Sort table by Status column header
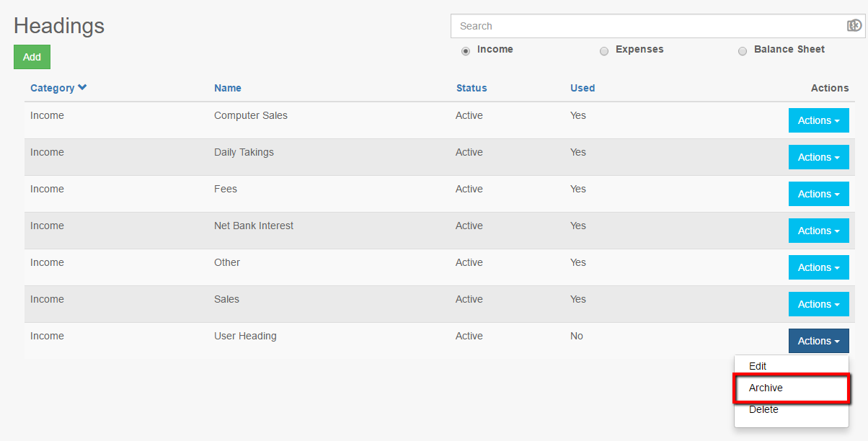Screen dimensions: 868x441 [x=471, y=88]
